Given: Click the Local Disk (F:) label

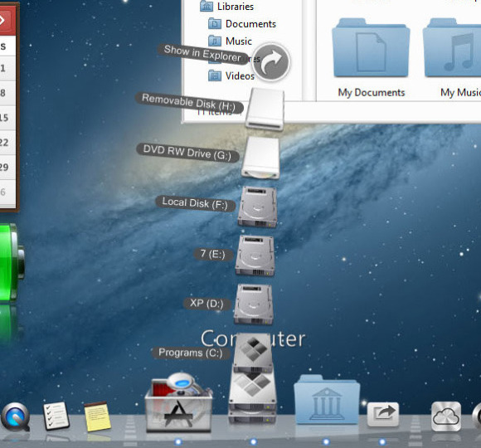Looking at the screenshot, I should 195,203.
